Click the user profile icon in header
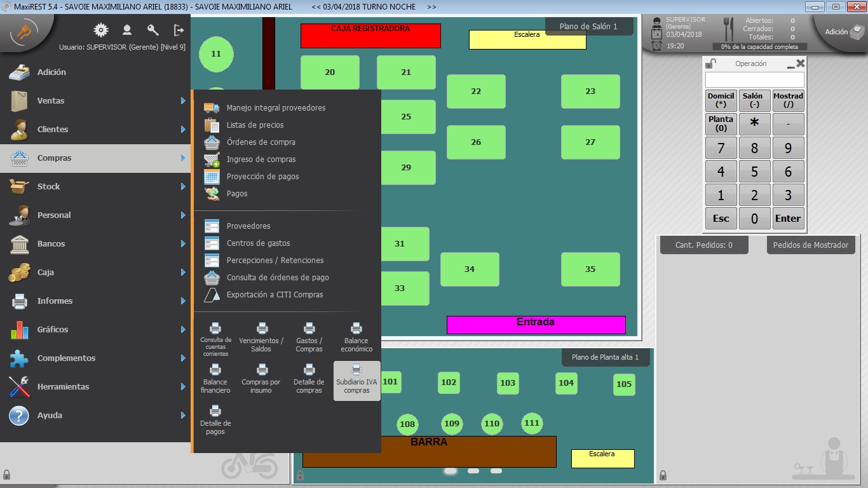Screen dimensions: 868x488 tap(127, 30)
